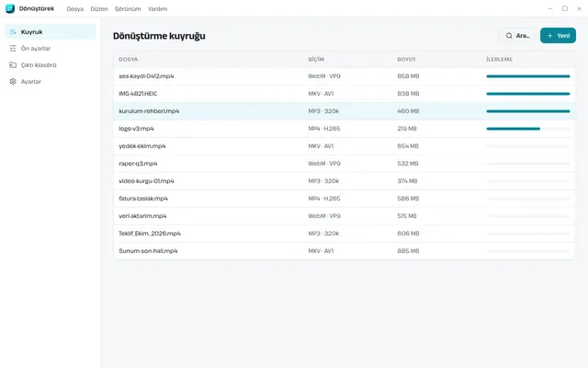Select file logo-v3.mp4
This screenshot has height=368, width=588.
[x=136, y=129]
